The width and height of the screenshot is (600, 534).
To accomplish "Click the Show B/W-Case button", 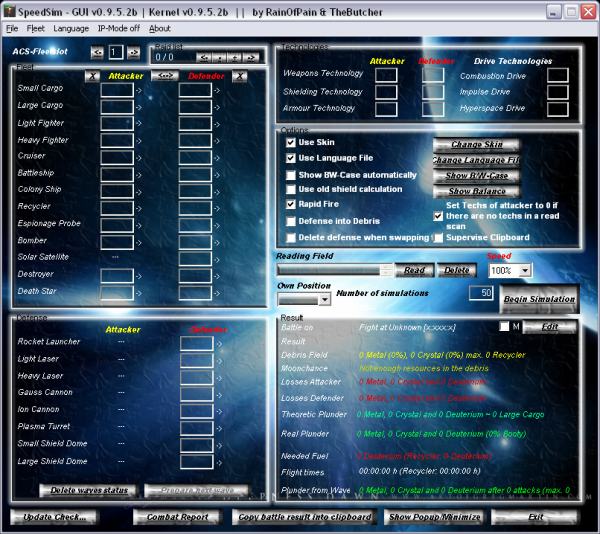I will pos(476,176).
